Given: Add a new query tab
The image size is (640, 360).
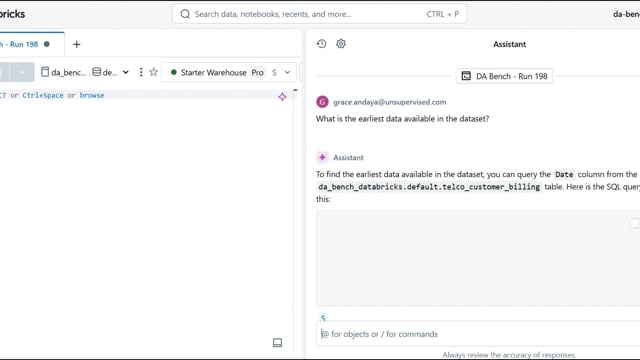Looking at the screenshot, I should pos(76,44).
